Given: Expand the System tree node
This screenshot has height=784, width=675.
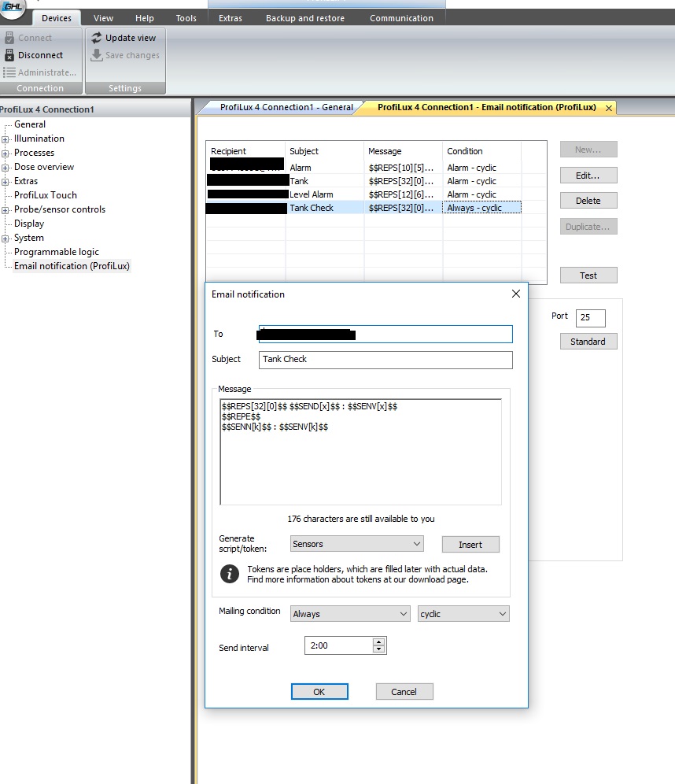Looking at the screenshot, I should click(x=5, y=239).
